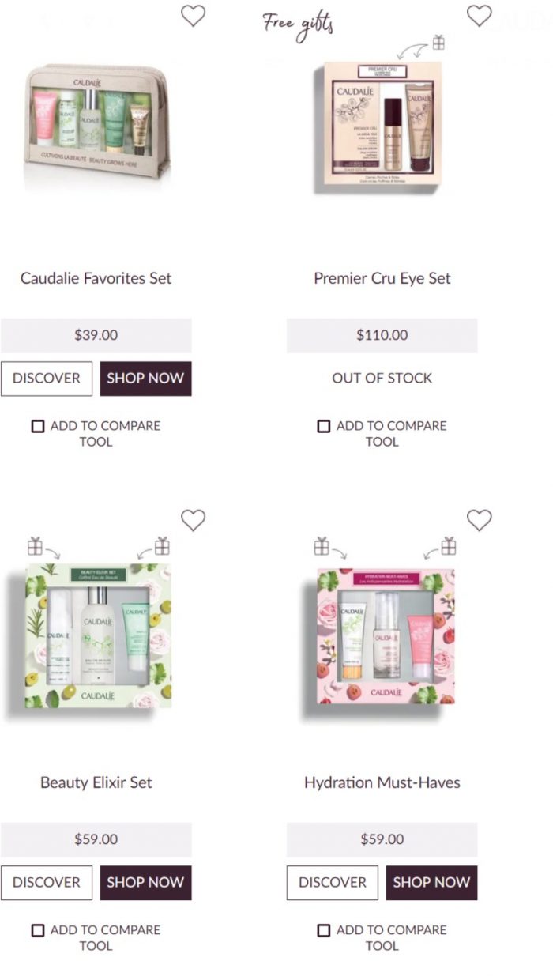Viewport: 553px width, 980px height.
Task: Check Add to Compare for Premier Cru Eye Set
Action: (x=324, y=426)
